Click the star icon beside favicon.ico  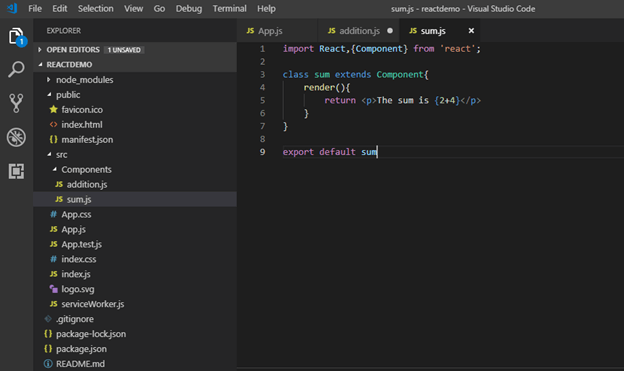(53, 109)
